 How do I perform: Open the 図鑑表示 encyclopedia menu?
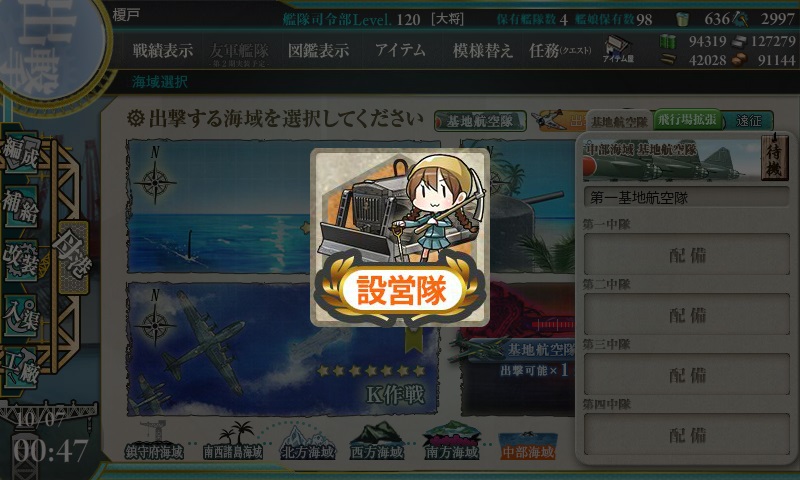(x=318, y=50)
